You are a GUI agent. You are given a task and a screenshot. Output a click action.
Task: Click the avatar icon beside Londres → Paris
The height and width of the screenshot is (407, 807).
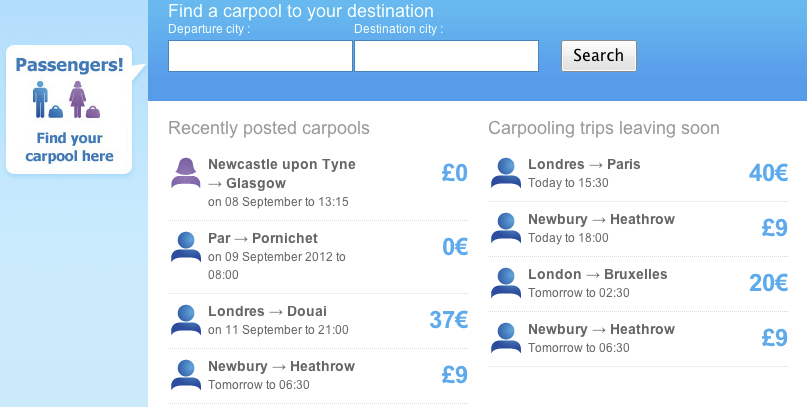(x=506, y=173)
